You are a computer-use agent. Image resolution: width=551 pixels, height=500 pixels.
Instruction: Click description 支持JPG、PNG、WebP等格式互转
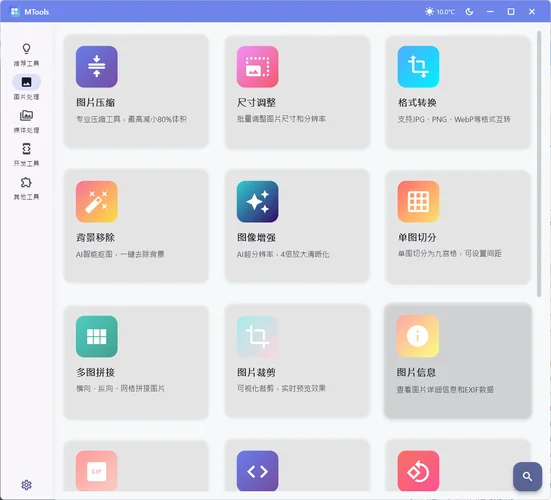pyautogui.click(x=454, y=119)
